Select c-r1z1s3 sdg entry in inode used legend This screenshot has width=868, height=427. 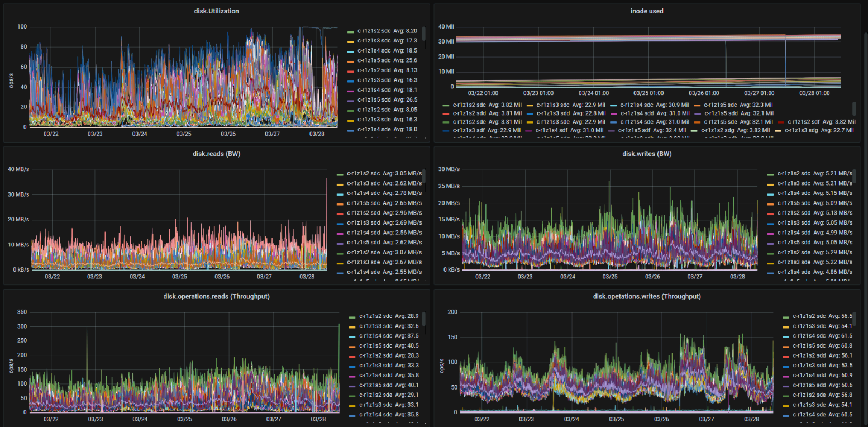[x=819, y=130]
